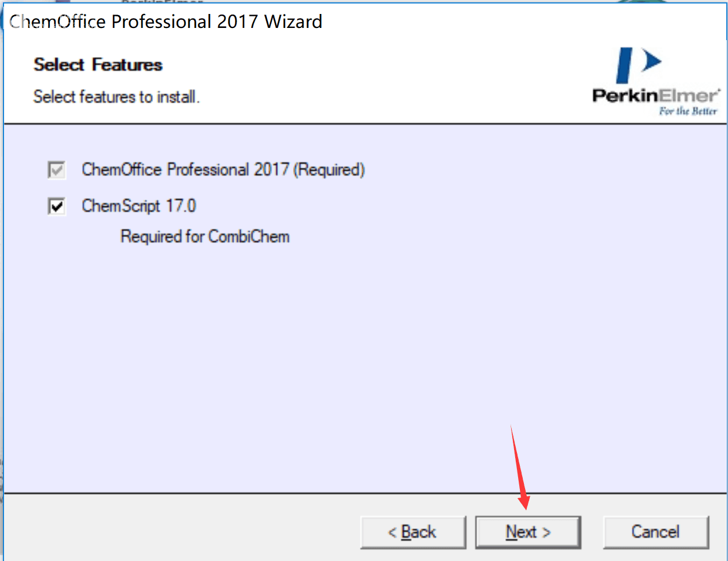Image resolution: width=728 pixels, height=561 pixels.
Task: Click the greyed ChemOffice Professional 2017 checkbox
Action: tap(56, 170)
